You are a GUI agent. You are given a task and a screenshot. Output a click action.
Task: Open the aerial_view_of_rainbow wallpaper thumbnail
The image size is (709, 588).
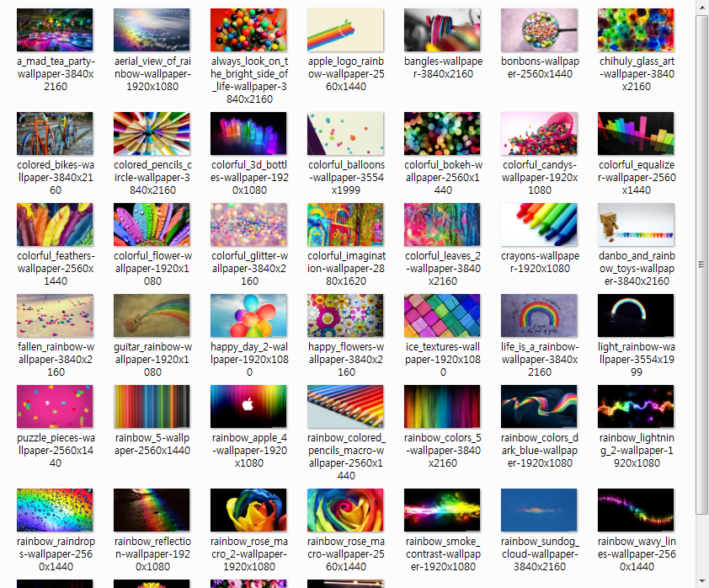(x=152, y=29)
